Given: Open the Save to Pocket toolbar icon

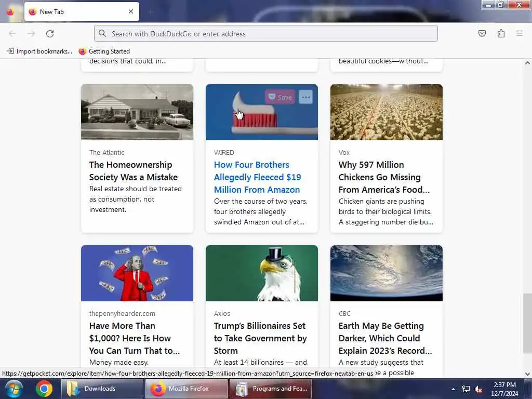Looking at the screenshot, I should pos(482,33).
